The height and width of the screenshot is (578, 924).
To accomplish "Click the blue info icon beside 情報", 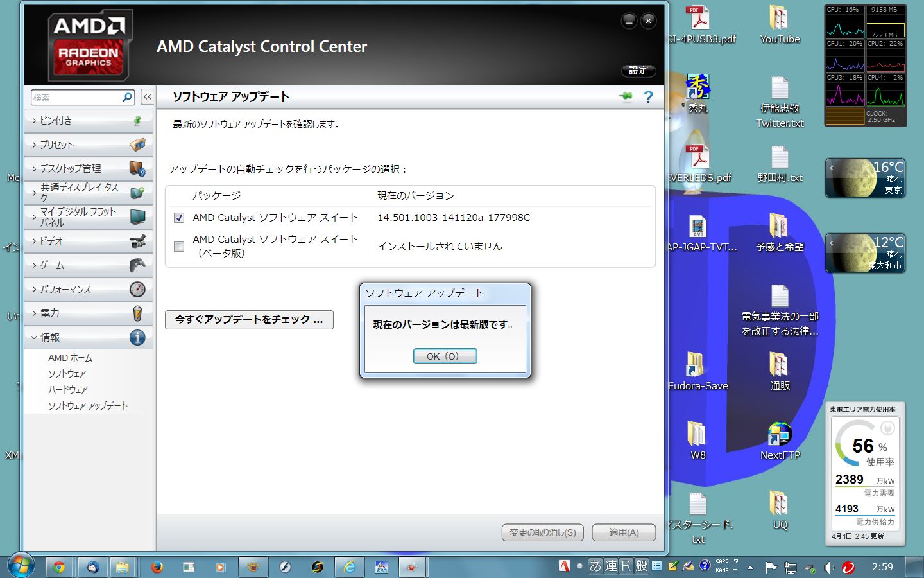I will (x=137, y=337).
